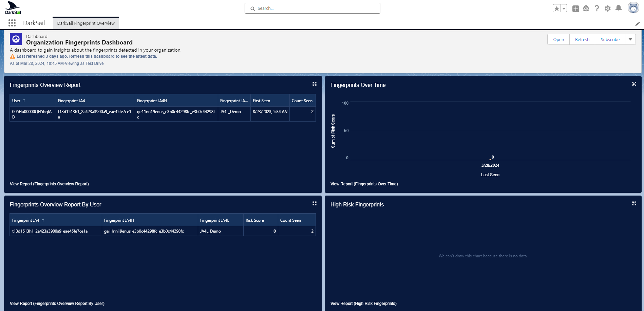Open the Notifications bell
The image size is (644, 311).
click(x=619, y=8)
